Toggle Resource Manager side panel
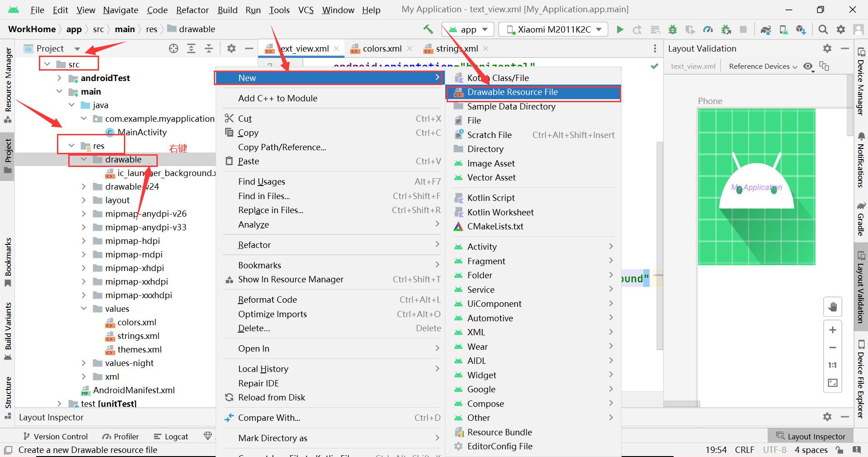The width and height of the screenshot is (868, 457). click(8, 86)
